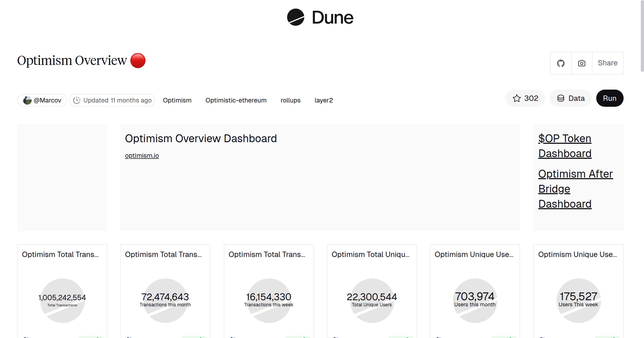Click the red circle emoji in title
Screen dimensions: 644x338
pyautogui.click(x=138, y=61)
